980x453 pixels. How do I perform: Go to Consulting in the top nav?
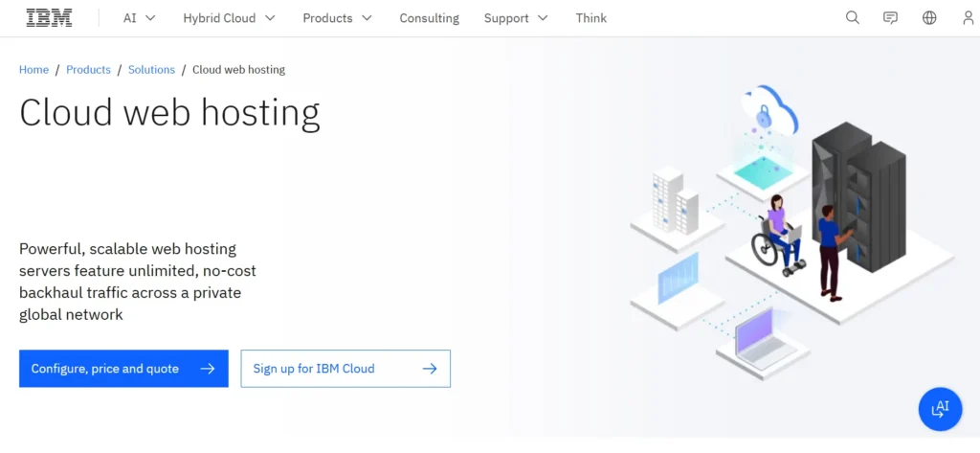pos(430,18)
